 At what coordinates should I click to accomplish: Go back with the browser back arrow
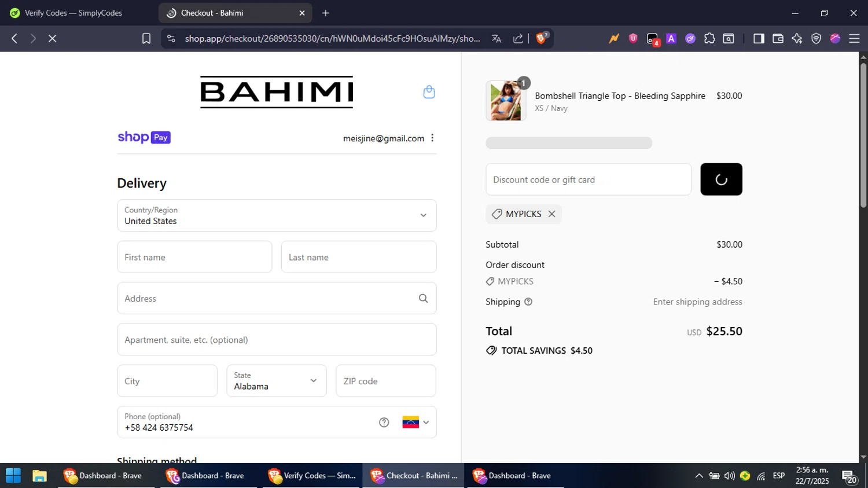click(x=14, y=38)
